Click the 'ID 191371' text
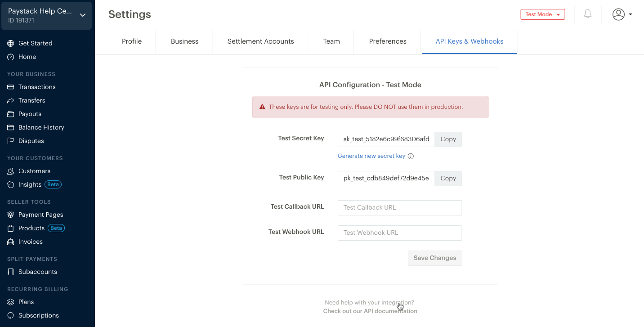 (x=21, y=21)
